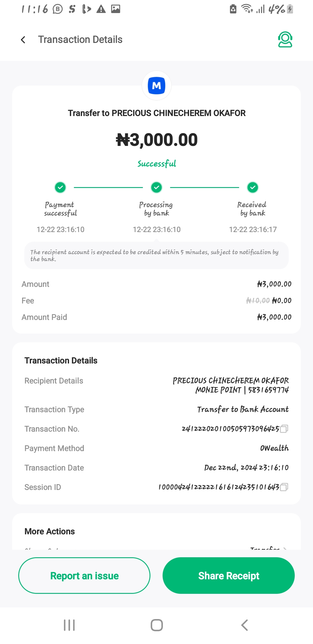
Task: Tap the blue Moniepoint M logo
Action: click(x=156, y=86)
